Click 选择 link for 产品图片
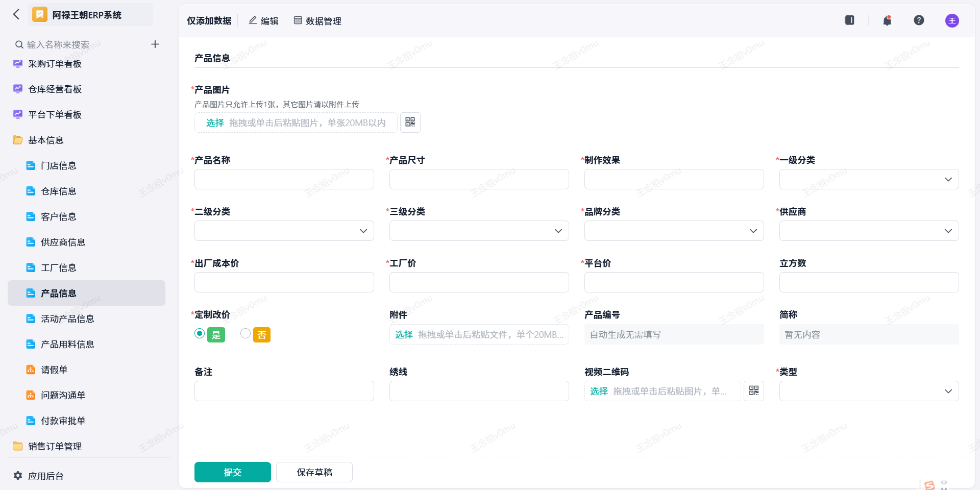Screen dimensions: 980x490 click(x=215, y=122)
